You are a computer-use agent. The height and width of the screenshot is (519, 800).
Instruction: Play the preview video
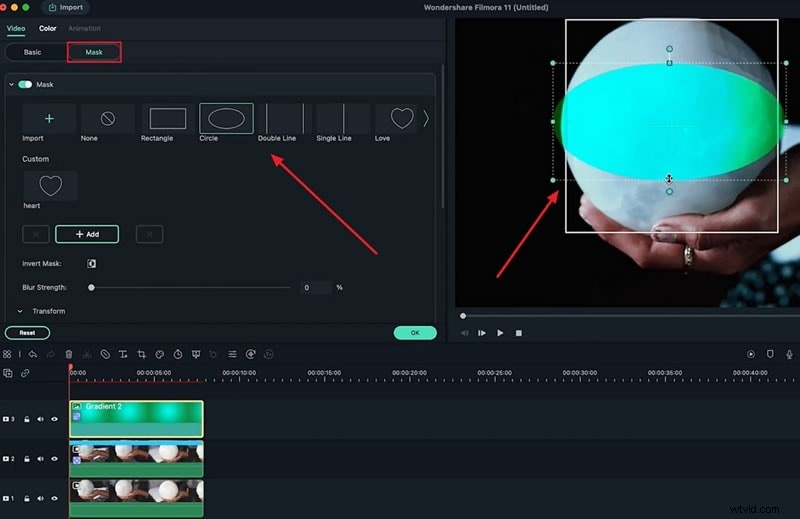point(500,333)
